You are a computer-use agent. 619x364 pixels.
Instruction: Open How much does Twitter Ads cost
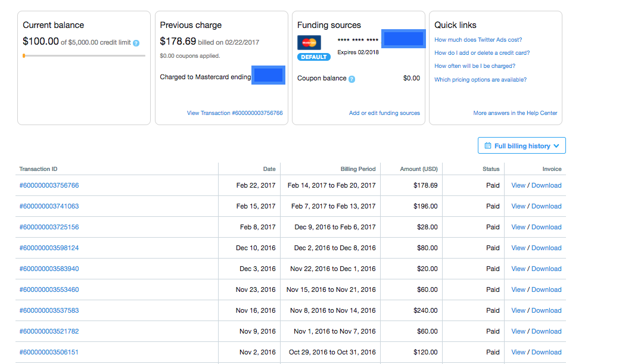(x=478, y=40)
